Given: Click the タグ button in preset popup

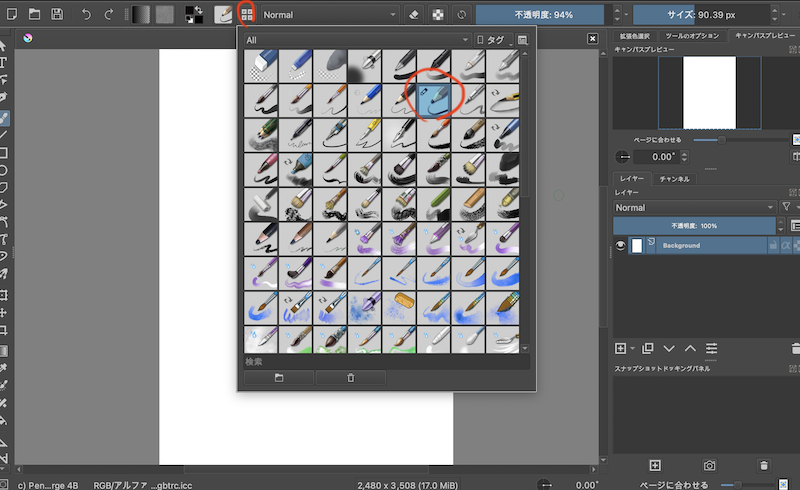Looking at the screenshot, I should tap(492, 40).
